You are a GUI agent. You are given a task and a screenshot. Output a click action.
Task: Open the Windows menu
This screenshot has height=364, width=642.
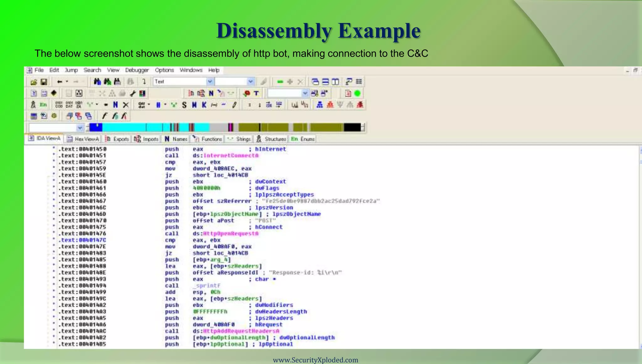point(191,70)
